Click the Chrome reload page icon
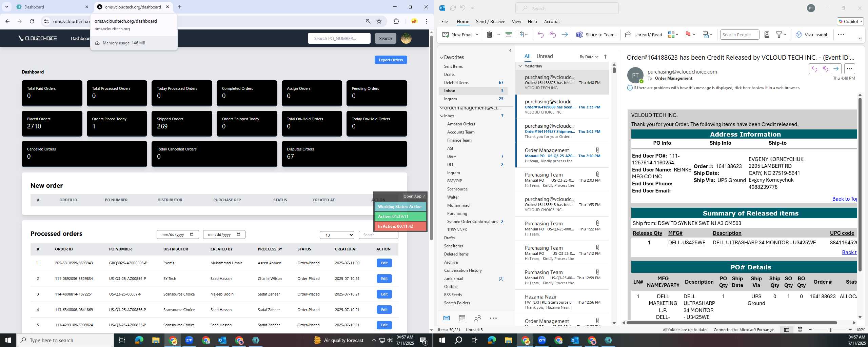The height and width of the screenshot is (347, 868). coord(32,21)
